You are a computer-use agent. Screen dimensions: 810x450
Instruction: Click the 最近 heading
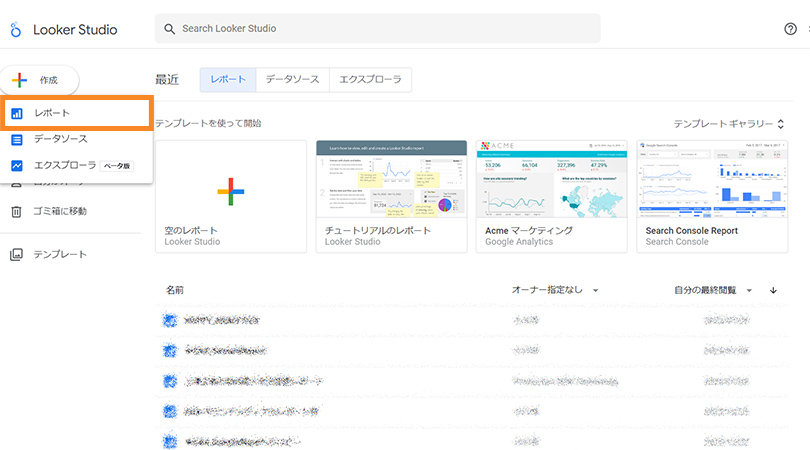(167, 80)
